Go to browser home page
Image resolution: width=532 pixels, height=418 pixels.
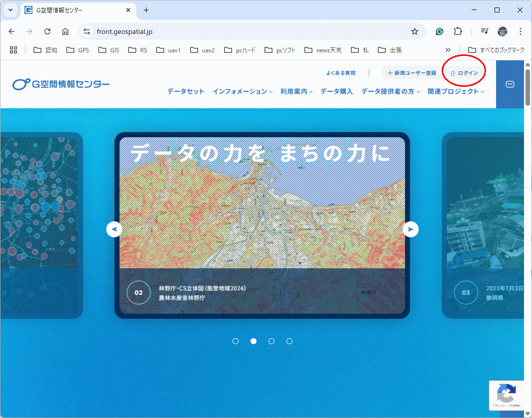pos(65,31)
